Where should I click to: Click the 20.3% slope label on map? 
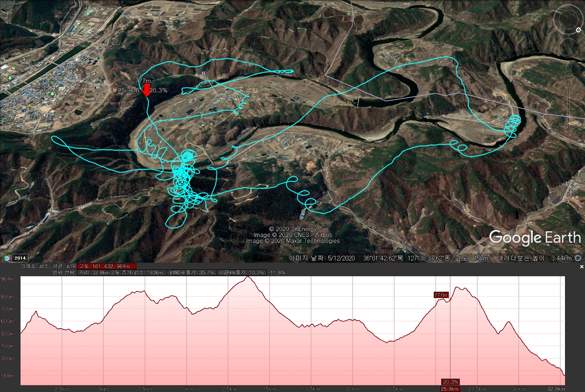158,90
